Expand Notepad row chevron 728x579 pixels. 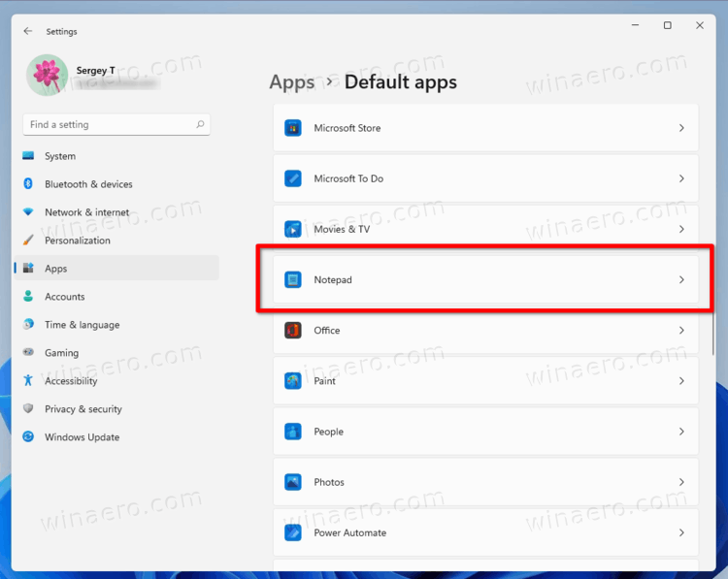coord(681,279)
